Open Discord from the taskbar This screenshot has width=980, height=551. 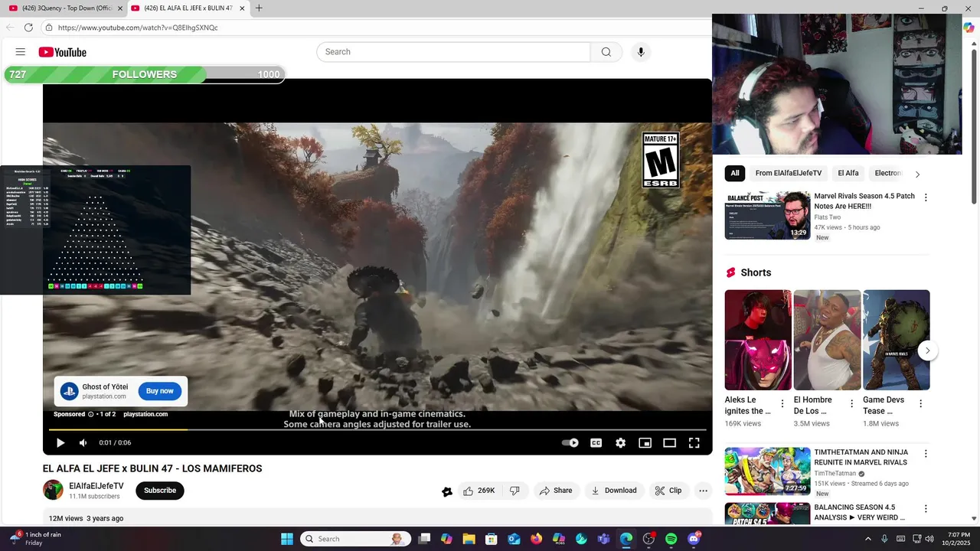694,539
